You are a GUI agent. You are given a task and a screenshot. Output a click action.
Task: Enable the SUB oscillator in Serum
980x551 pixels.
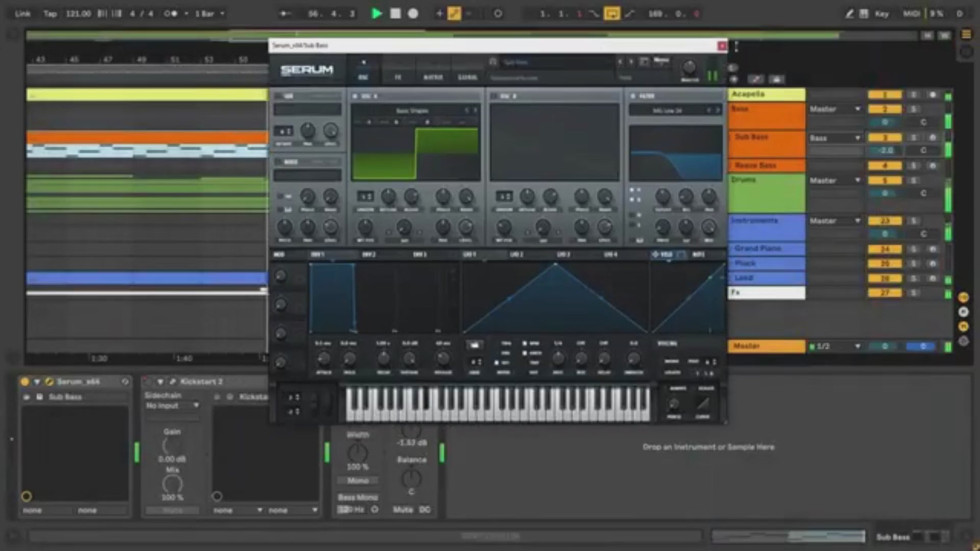279,96
